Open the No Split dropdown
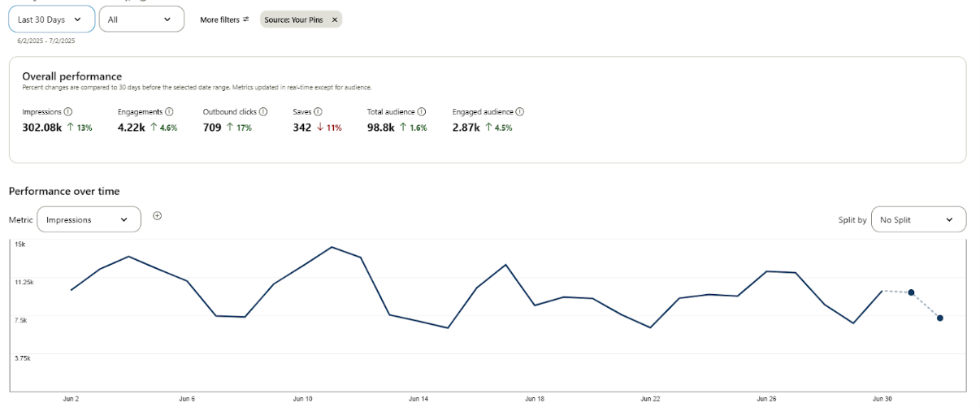This screenshot has height=407, width=980. click(x=918, y=219)
